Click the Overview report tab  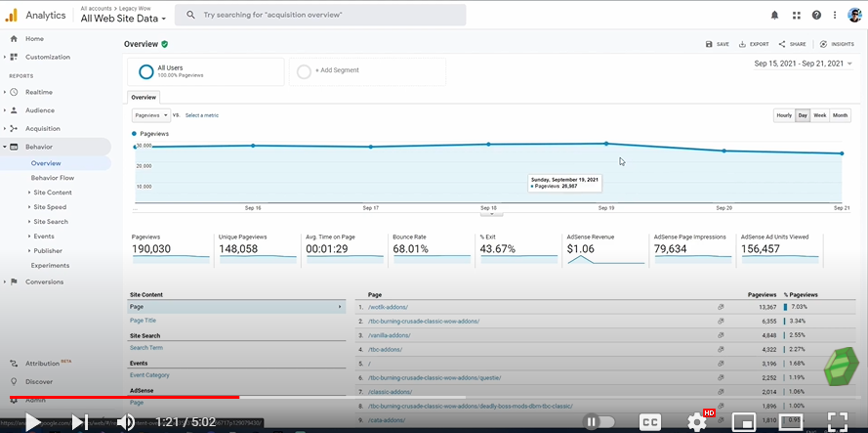pyautogui.click(x=144, y=97)
